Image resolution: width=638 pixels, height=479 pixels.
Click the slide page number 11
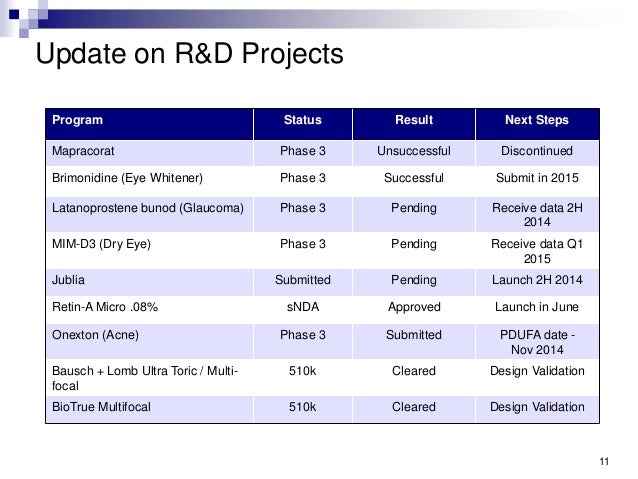coord(604,462)
